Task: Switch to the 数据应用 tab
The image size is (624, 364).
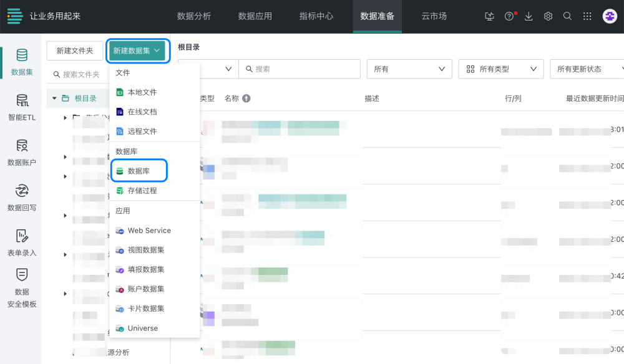Action: (255, 16)
